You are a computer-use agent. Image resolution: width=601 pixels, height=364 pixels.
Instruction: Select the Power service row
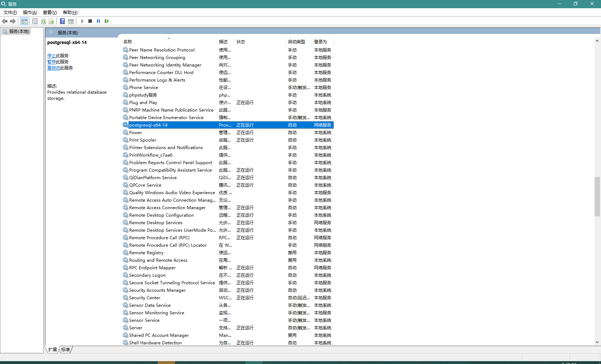pyautogui.click(x=228, y=132)
